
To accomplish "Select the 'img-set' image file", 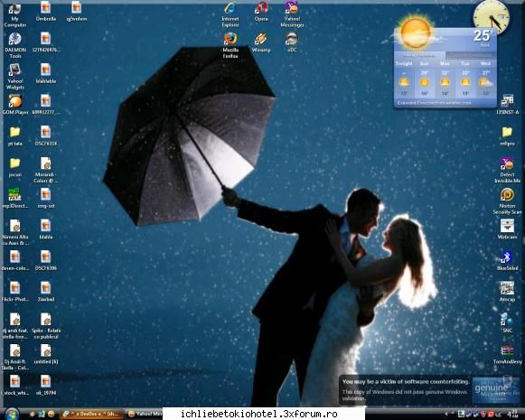I will click(x=46, y=199).
